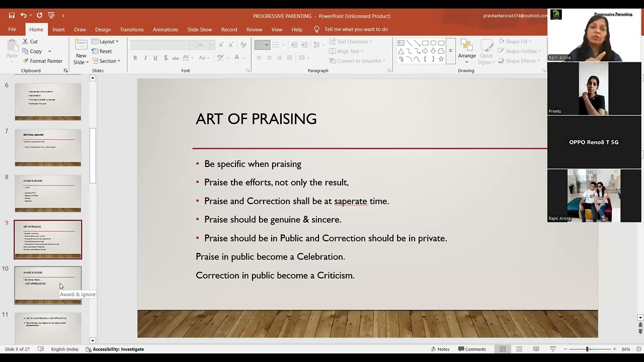Switch to the Slide Show tab
Viewport: 644px width, 362px height.
[x=200, y=29]
